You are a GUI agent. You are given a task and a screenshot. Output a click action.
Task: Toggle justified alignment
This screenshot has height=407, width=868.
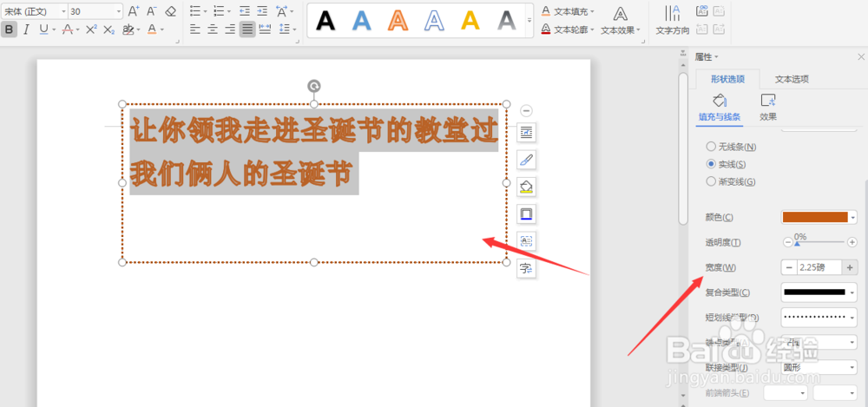[247, 30]
